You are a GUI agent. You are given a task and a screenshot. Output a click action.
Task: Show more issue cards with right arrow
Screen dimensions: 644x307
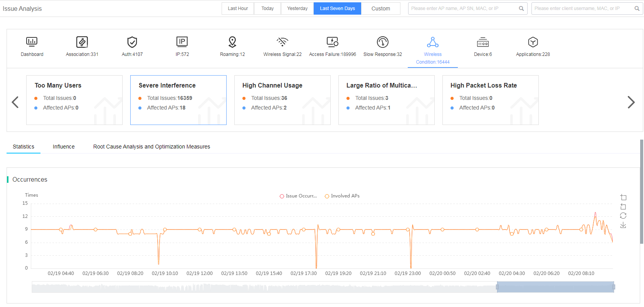click(631, 102)
